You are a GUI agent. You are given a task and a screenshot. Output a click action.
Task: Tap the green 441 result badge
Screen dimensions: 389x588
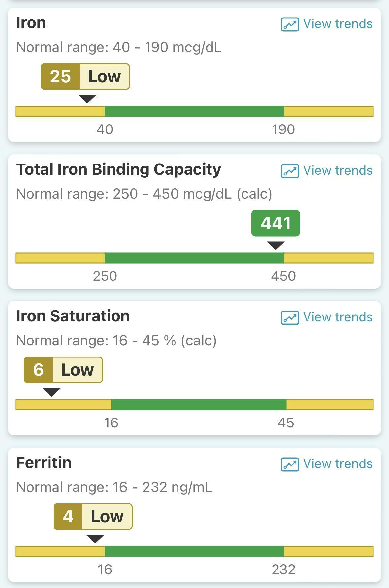click(x=276, y=223)
